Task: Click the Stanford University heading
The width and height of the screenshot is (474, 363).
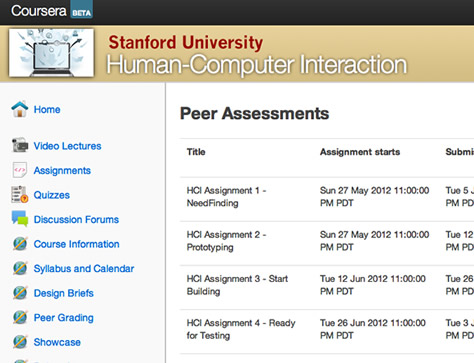Action: point(186,43)
